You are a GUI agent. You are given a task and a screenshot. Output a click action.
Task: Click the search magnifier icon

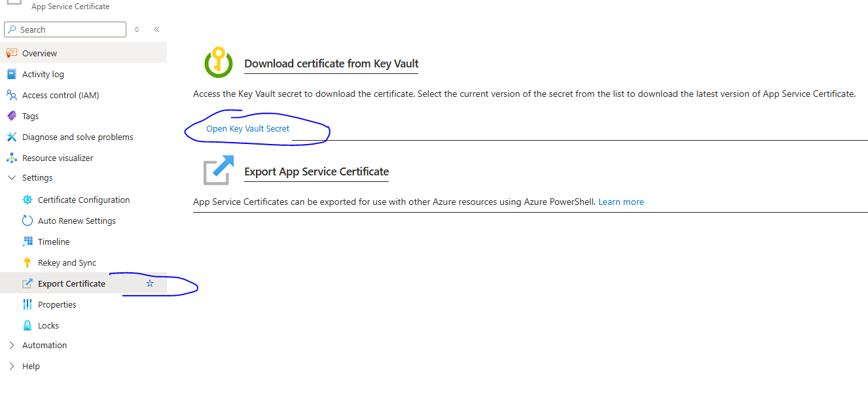coord(12,29)
